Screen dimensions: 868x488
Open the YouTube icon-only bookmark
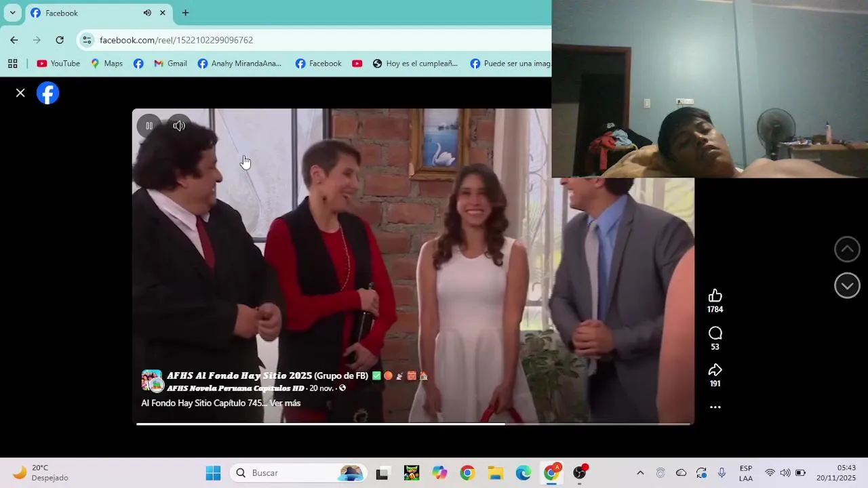357,64
